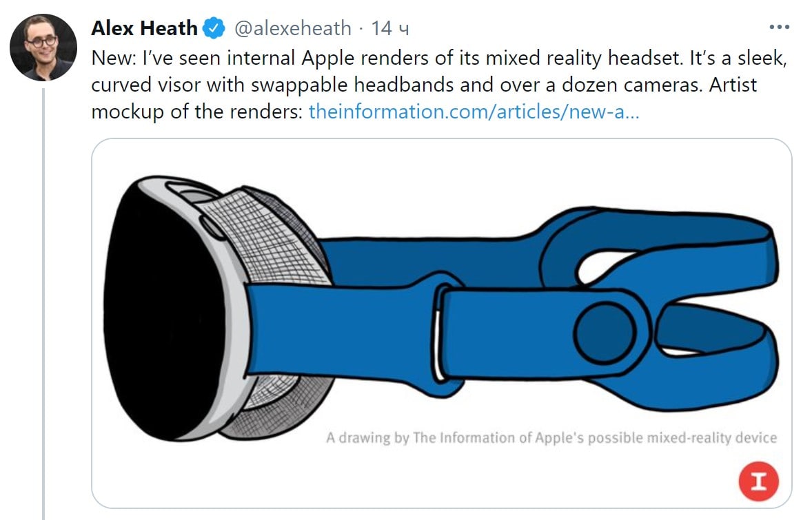Open the Alex Heath display name
The image size is (812, 520).
click(145, 28)
